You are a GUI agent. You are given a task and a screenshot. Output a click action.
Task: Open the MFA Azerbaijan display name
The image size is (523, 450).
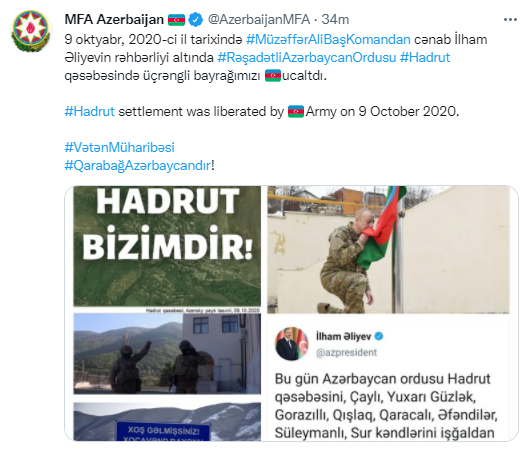point(114,20)
